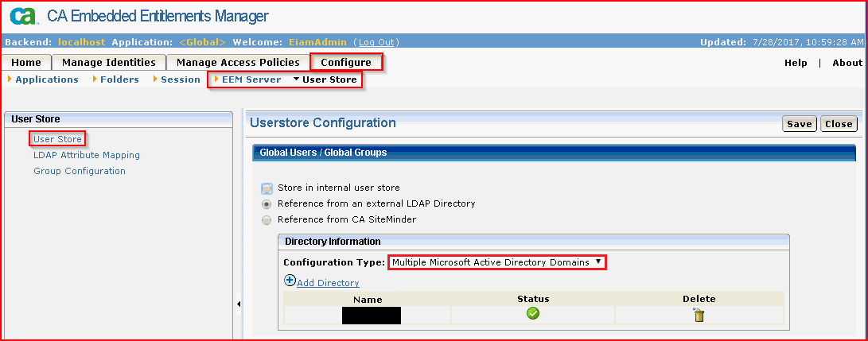Click the CA logo icon

[x=22, y=16]
